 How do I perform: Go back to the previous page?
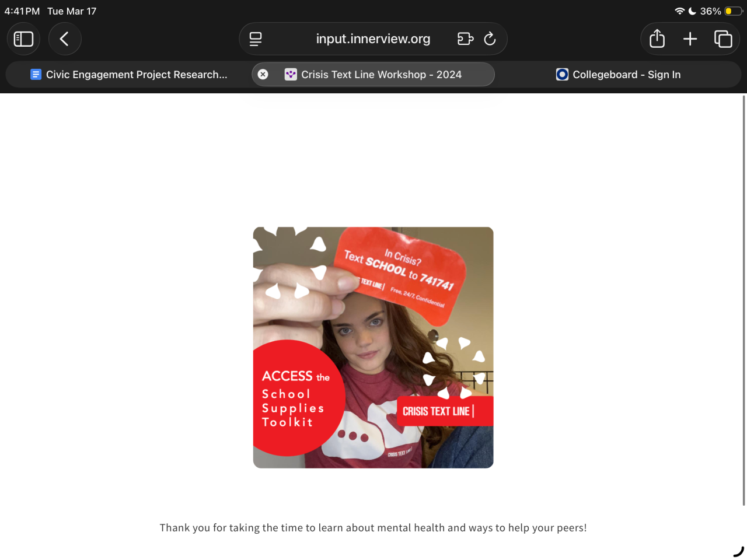coord(65,39)
